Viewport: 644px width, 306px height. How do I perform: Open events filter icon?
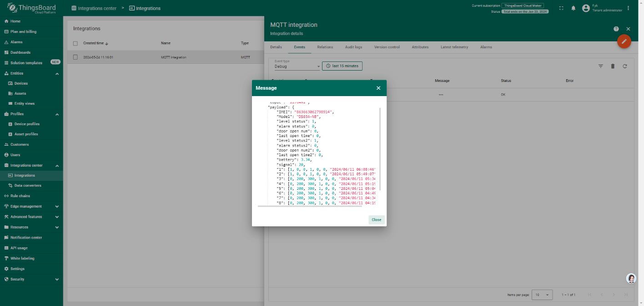tap(600, 66)
